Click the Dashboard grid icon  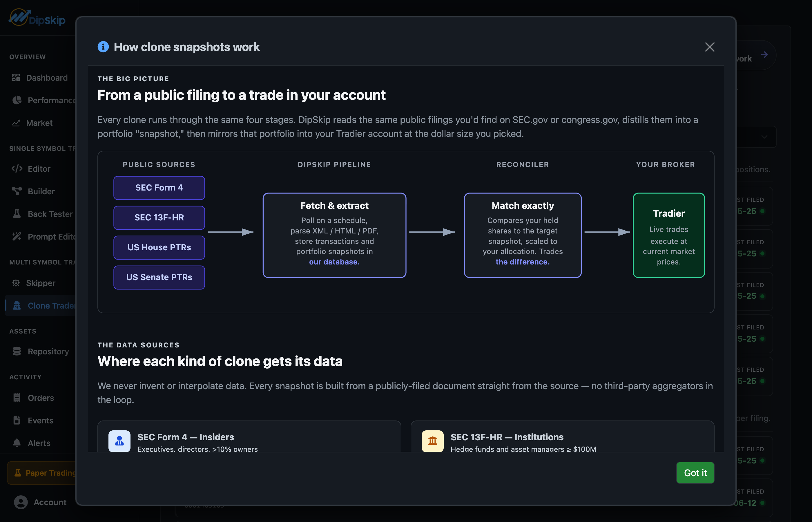pos(16,78)
